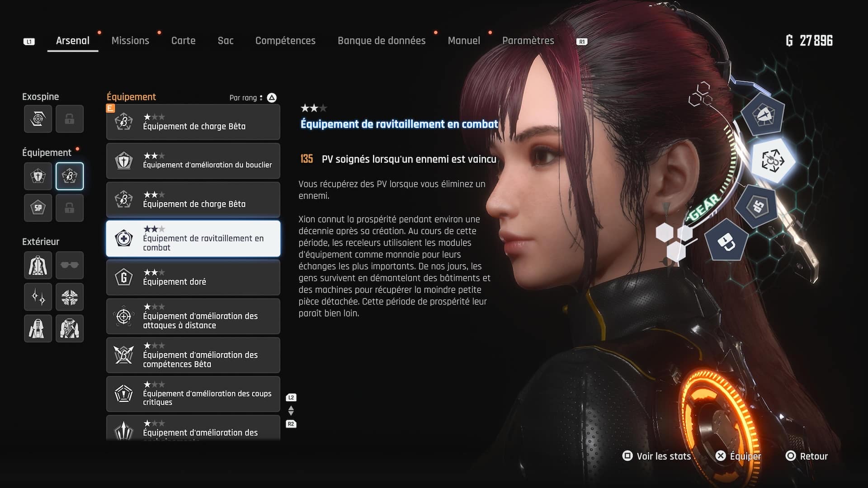This screenshot has height=488, width=868.
Task: Click the highlighted gear hexagon on spine
Action: [773, 161]
